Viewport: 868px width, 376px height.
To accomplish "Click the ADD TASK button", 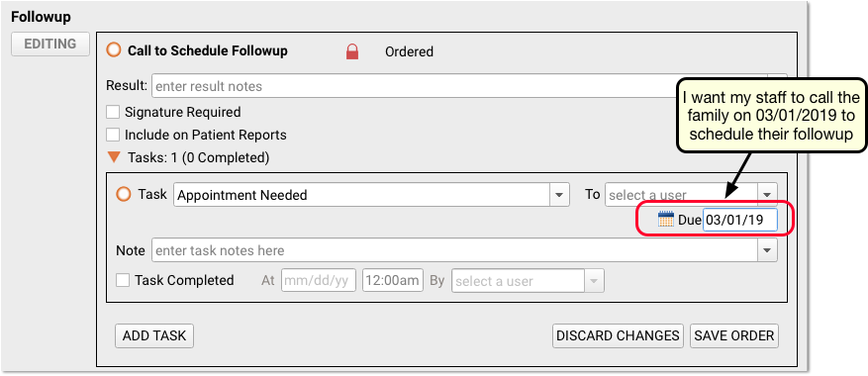I will [154, 335].
